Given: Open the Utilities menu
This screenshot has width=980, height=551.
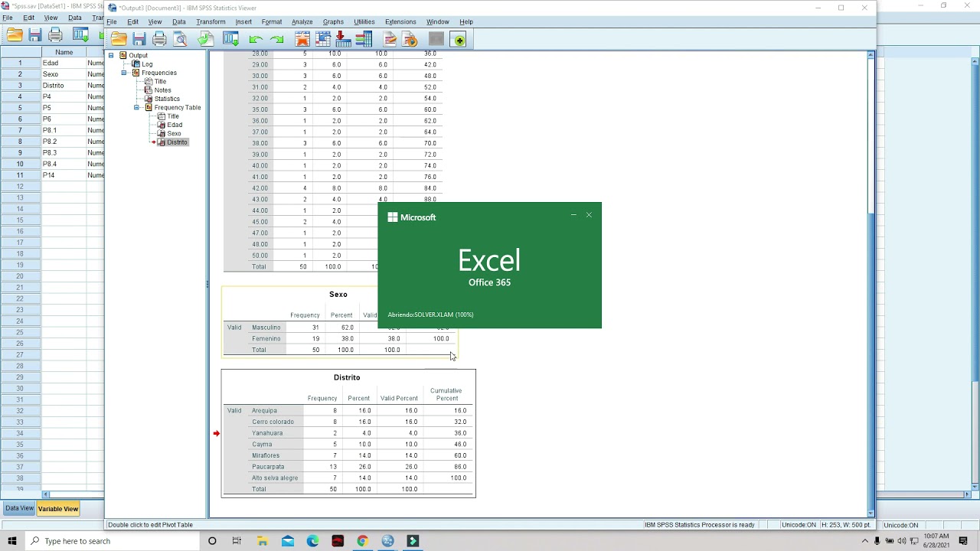Looking at the screenshot, I should click(364, 21).
